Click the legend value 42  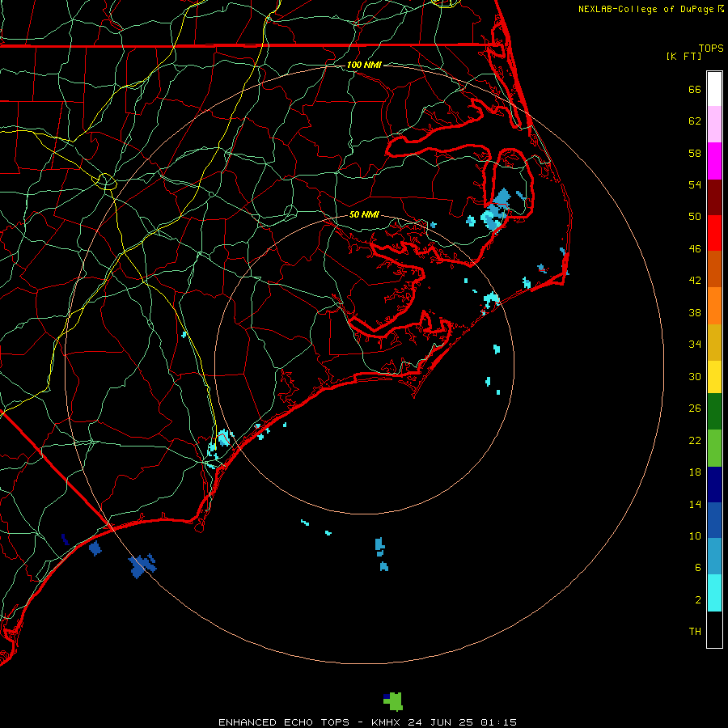pos(695,281)
